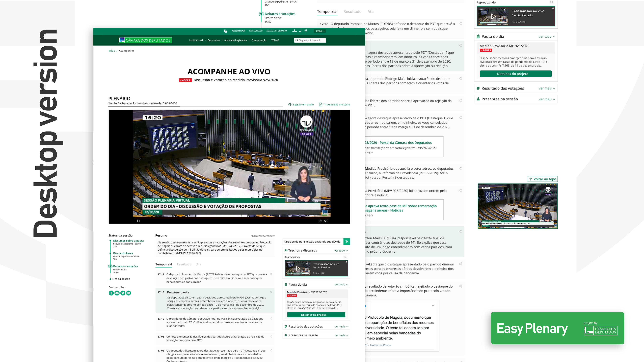Expand ver tudo for Pauta do dia on page
The width and height of the screenshot is (644, 362).
click(x=341, y=285)
